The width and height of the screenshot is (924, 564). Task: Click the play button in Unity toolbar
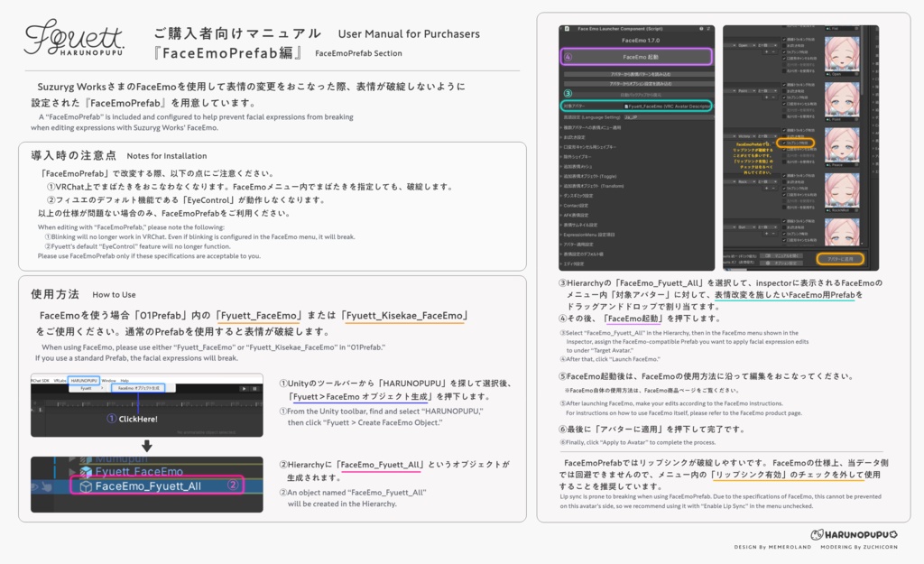(244, 389)
